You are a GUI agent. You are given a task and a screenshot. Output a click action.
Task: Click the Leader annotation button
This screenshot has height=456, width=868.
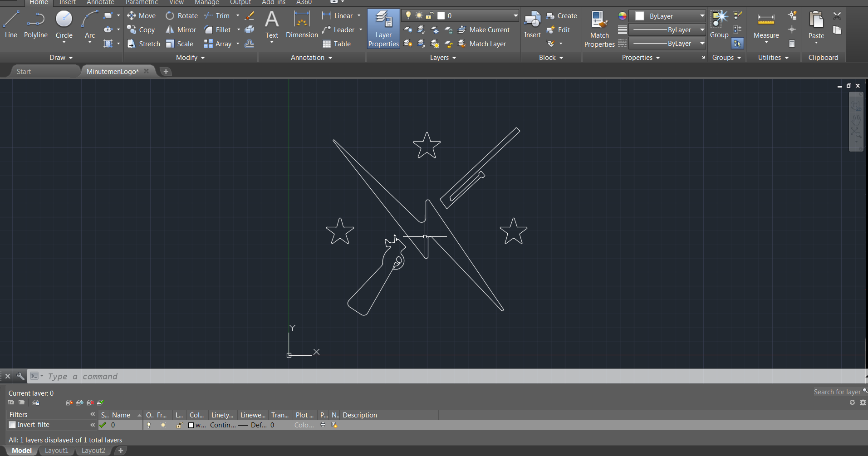coord(338,30)
